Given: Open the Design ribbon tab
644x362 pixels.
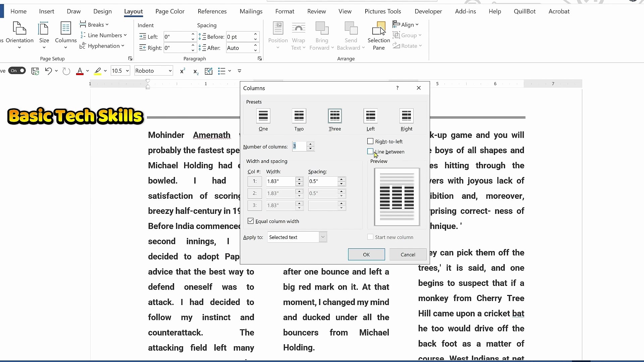Looking at the screenshot, I should pyautogui.click(x=102, y=11).
